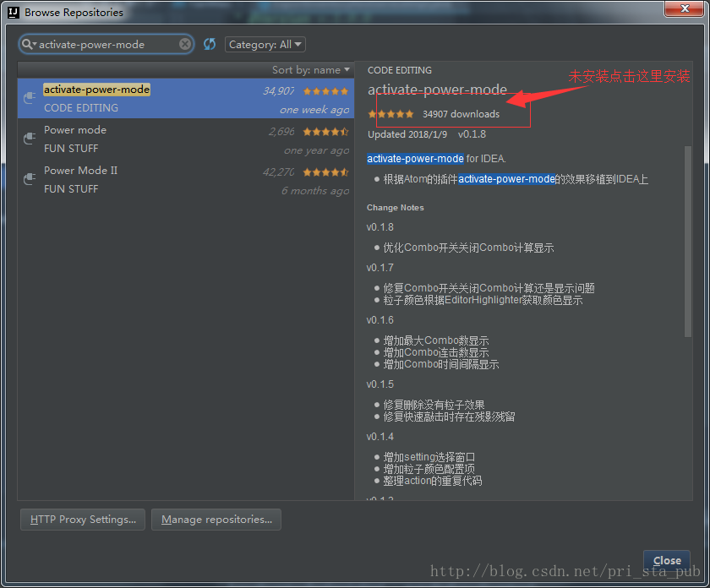
Task: Click the '34907 downloads' text
Action: [x=461, y=114]
